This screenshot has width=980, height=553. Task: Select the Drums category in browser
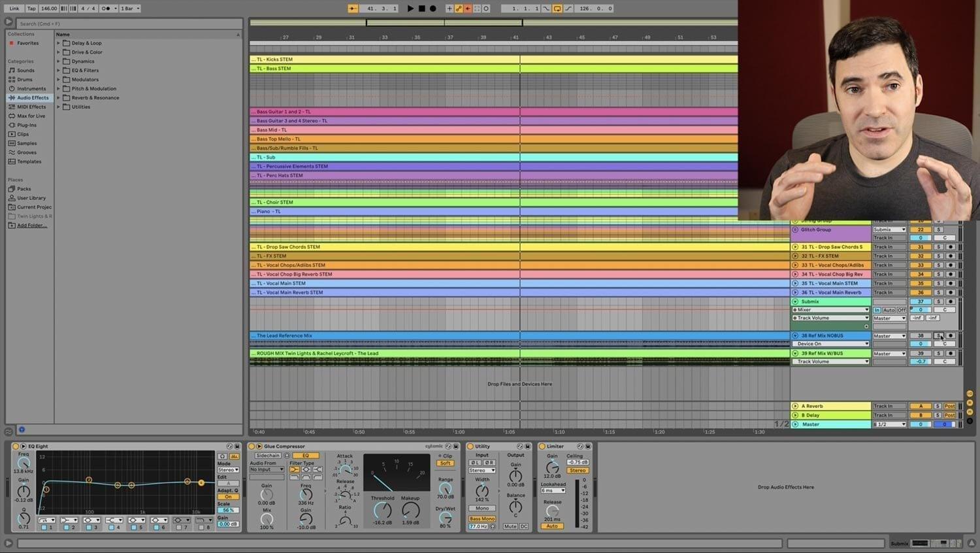25,79
